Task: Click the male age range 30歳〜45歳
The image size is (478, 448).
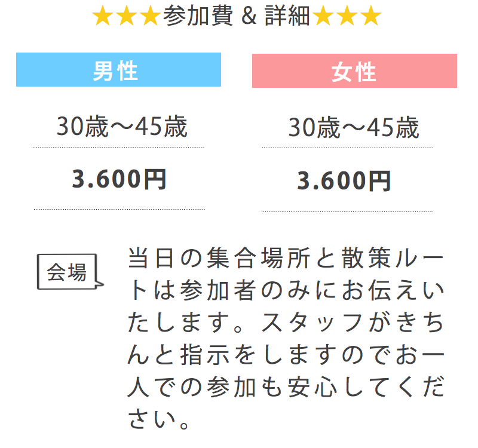Action: tap(122, 127)
